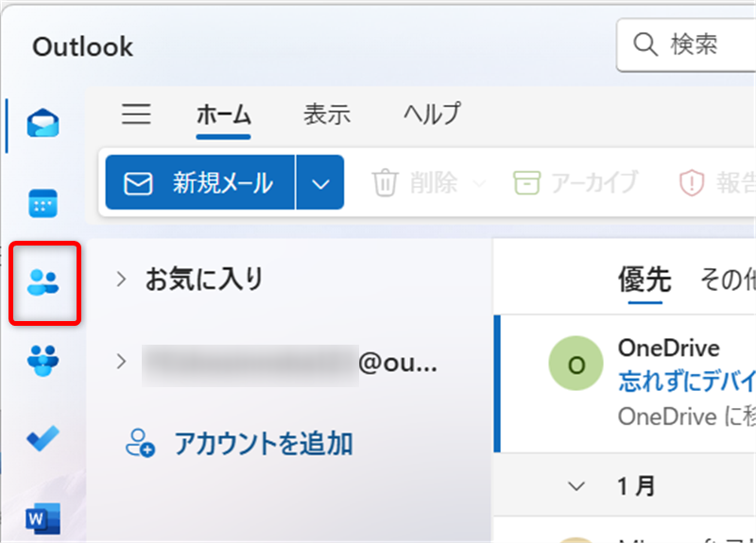Click the 新規メール button
Image resolution: width=756 pixels, height=543 pixels.
point(199,183)
